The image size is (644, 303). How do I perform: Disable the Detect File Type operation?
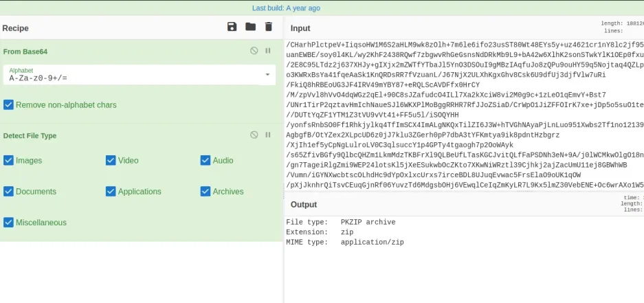pyautogui.click(x=254, y=135)
